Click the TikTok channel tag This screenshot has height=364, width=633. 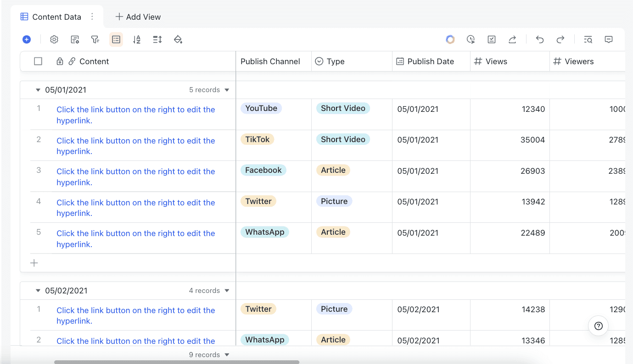tap(257, 139)
